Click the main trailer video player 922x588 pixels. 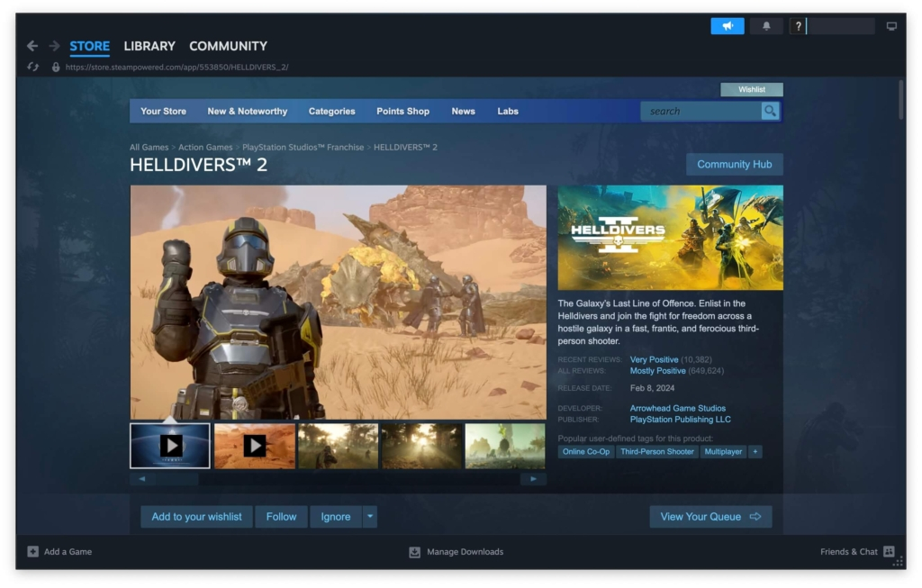point(339,303)
